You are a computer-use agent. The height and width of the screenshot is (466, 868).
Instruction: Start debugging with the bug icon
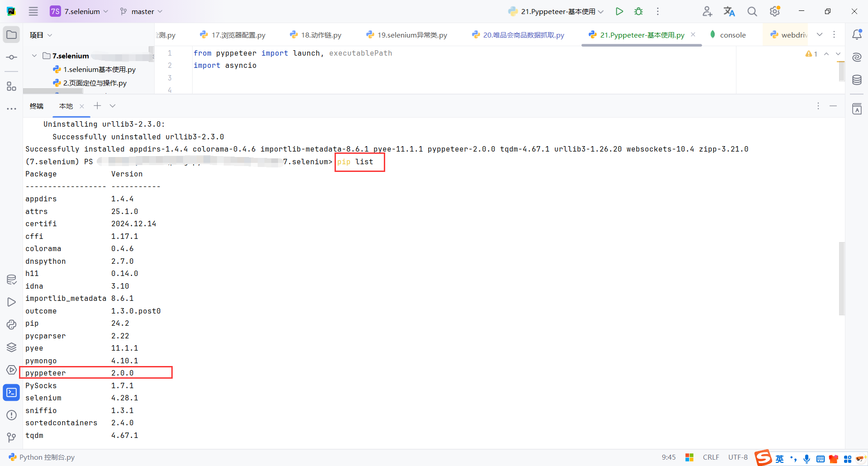pos(638,11)
